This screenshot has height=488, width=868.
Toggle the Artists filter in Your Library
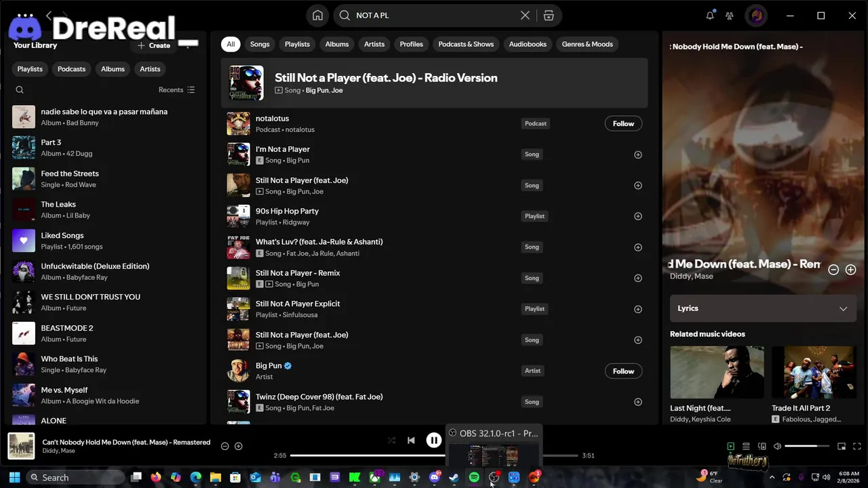tap(150, 69)
